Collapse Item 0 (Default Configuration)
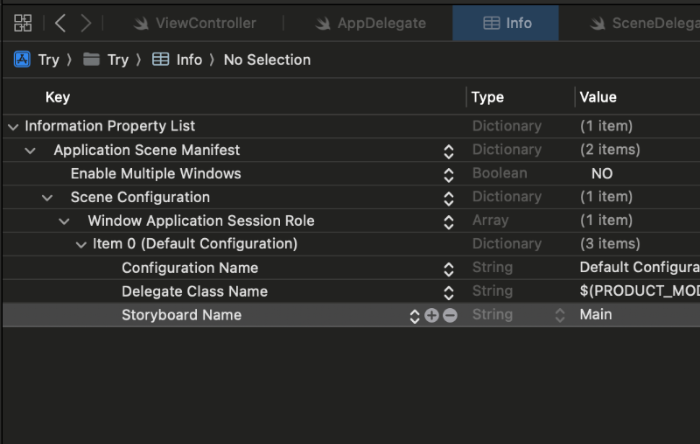Viewport: 700px width, 444px height. 81,244
